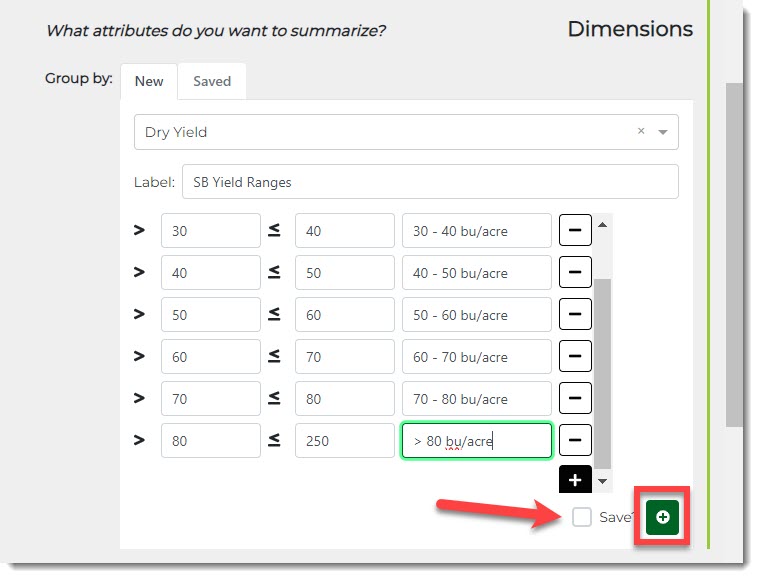Viewport: 758px width, 578px height.
Task: Focus the lower bound field containing 30
Action: [210, 231]
